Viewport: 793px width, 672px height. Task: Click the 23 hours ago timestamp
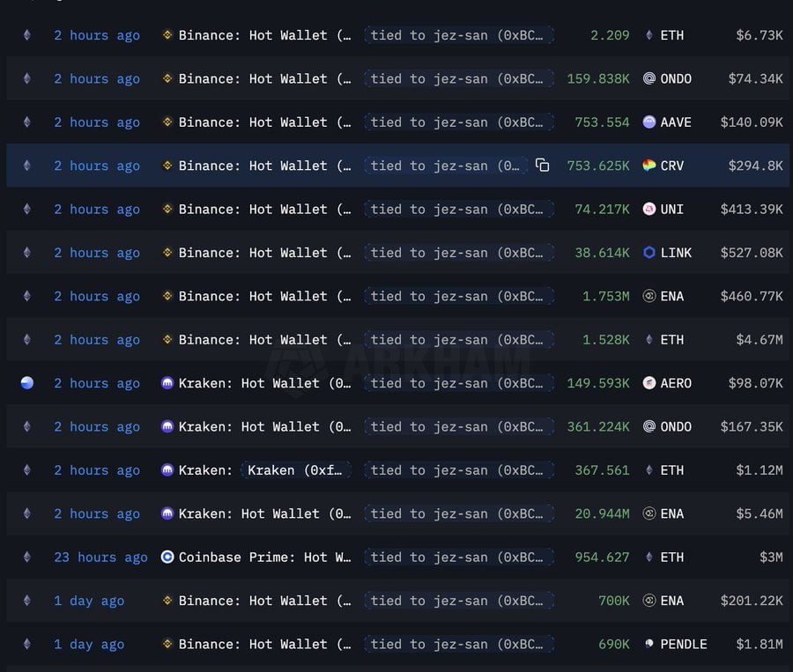pyautogui.click(x=100, y=558)
